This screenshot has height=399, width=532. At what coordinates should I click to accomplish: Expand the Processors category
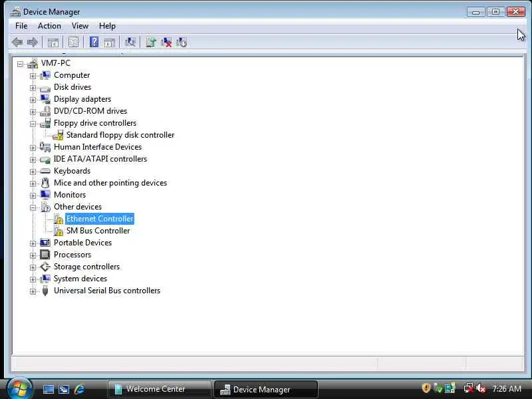pyautogui.click(x=33, y=255)
